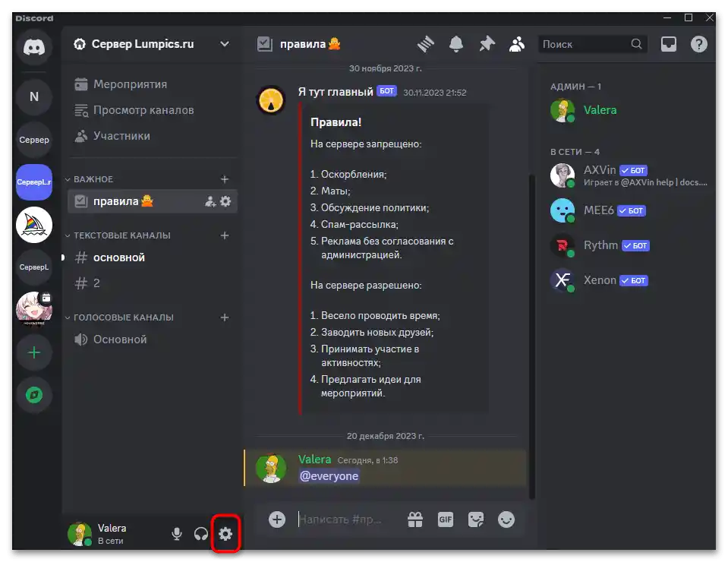Show pinned messages with the pin icon

(487, 43)
